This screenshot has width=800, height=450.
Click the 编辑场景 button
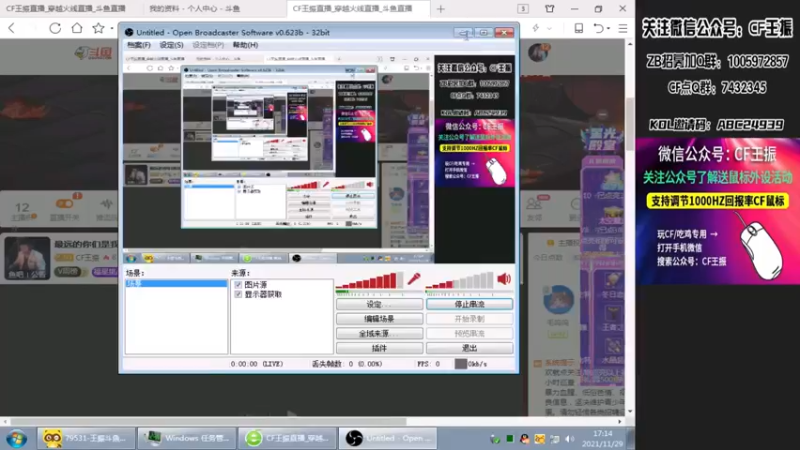379,319
